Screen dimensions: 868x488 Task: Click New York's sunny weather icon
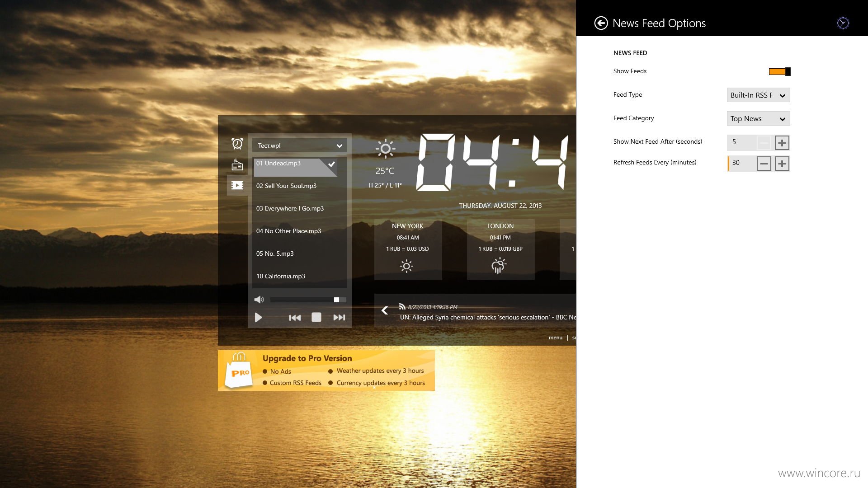[406, 266]
